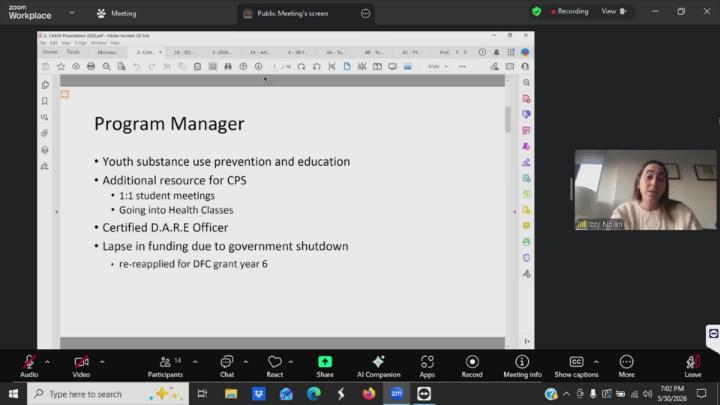Open Zoom Apps

tap(427, 364)
